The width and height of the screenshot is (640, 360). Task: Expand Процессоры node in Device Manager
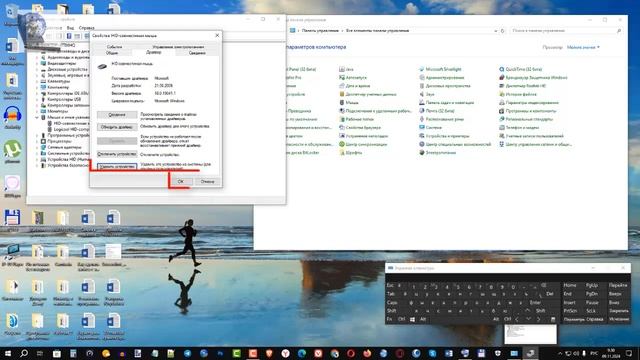[37, 141]
